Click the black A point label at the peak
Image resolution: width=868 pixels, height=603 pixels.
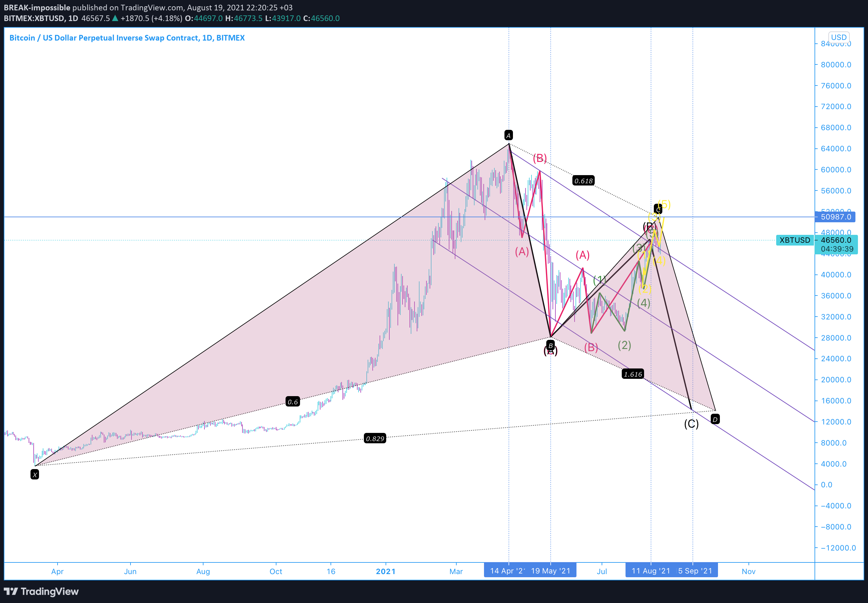tap(509, 135)
